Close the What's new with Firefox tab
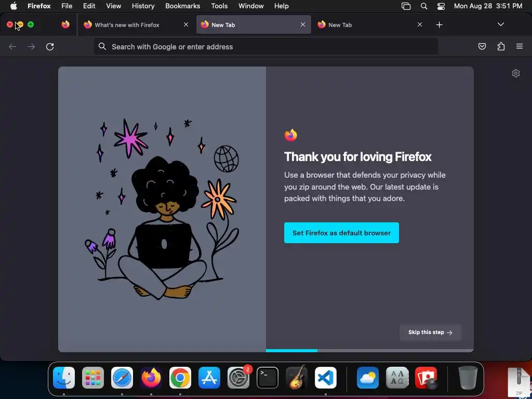The image size is (532, 399). (186, 24)
